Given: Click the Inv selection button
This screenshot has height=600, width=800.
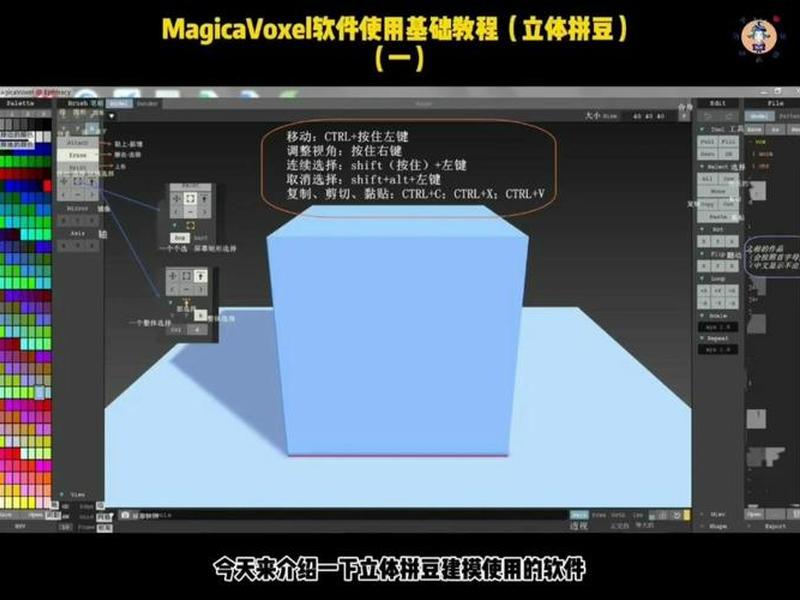Looking at the screenshot, I should pos(729,179).
